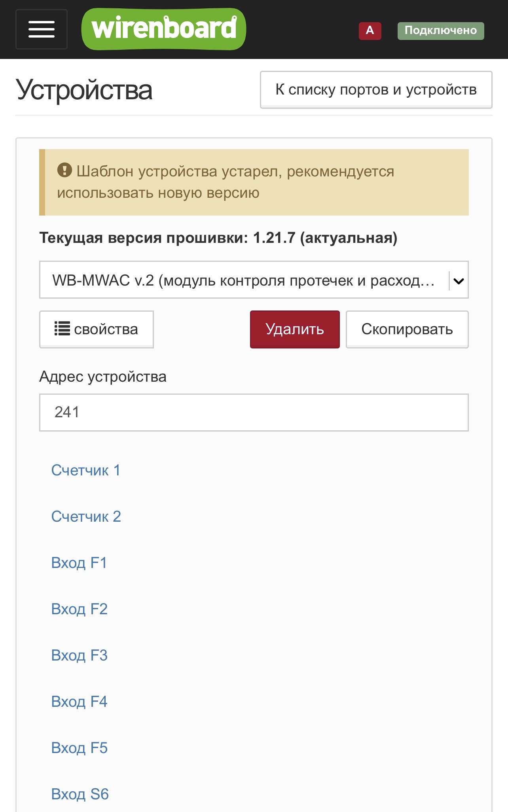Expand the "Вход F3" group
The height and width of the screenshot is (812, 508).
point(80,655)
